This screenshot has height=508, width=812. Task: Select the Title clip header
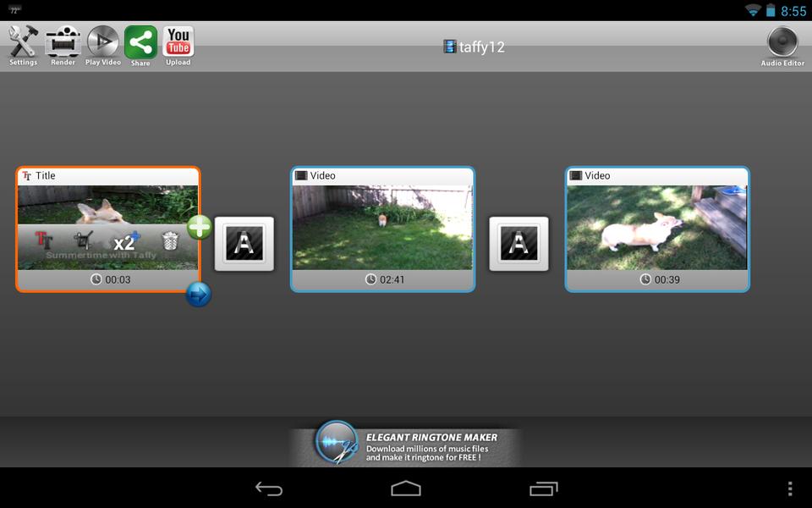coord(107,176)
